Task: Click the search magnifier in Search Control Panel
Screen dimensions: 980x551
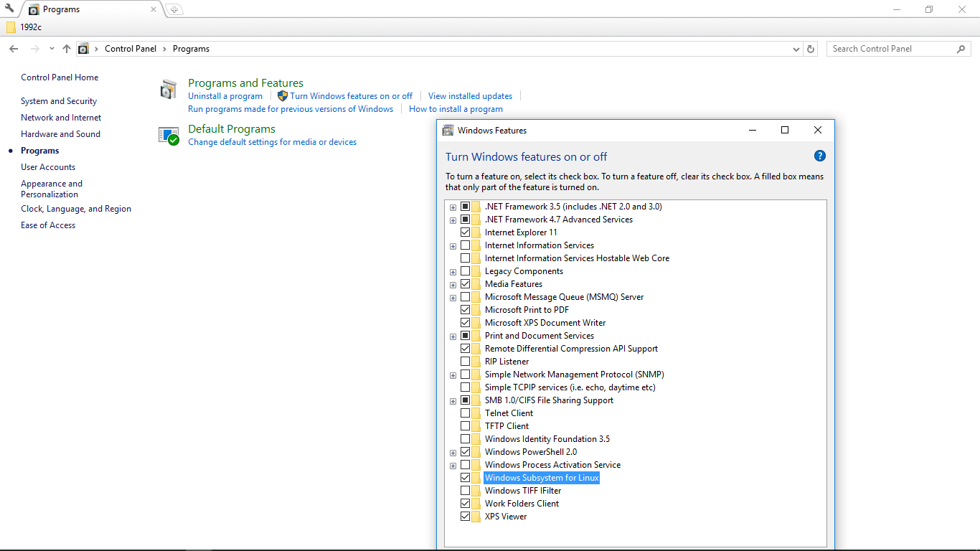Action: (961, 48)
